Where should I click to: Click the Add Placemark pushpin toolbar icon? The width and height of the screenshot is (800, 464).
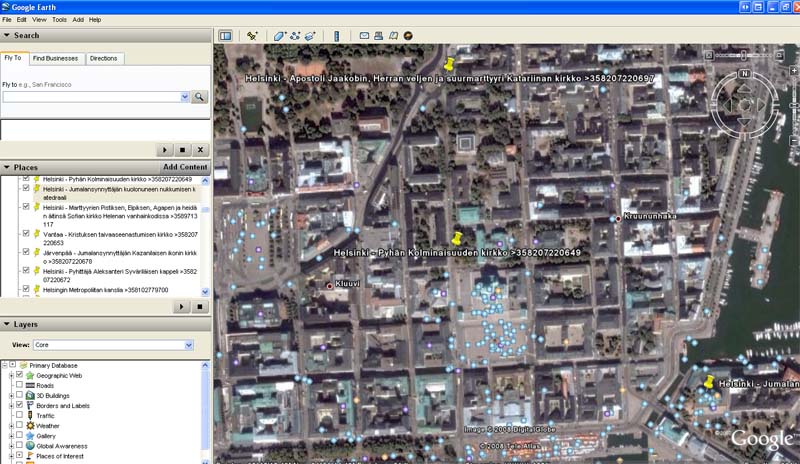(x=252, y=36)
